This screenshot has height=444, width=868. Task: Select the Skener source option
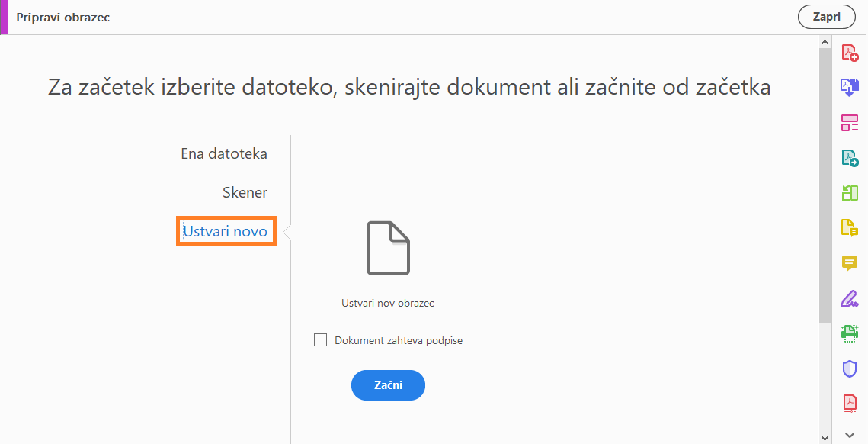click(245, 192)
